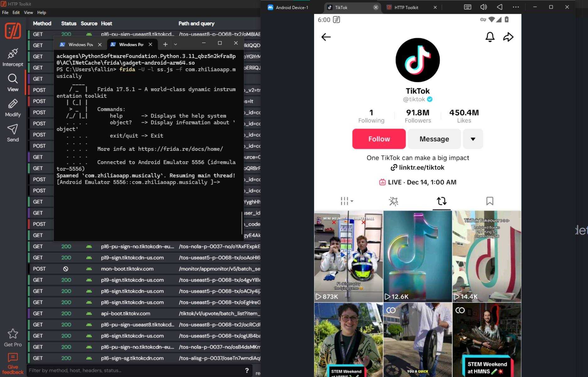
Task: Click the back arrow on the TikTok profile
Action: pos(326,37)
